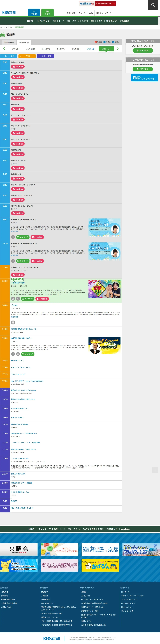
Task: Open 会社概要 footer link
Action: [5, 592]
